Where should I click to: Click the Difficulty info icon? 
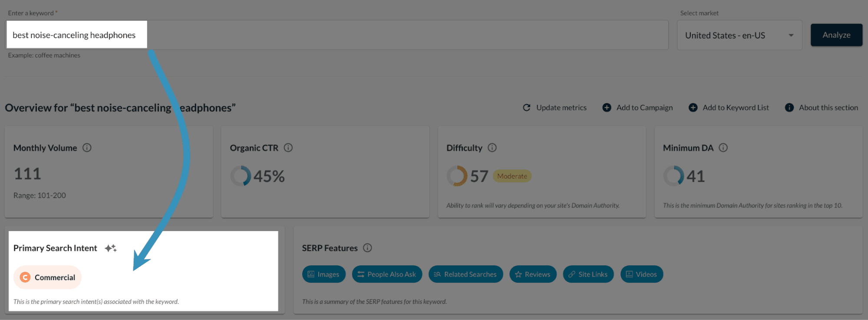click(492, 148)
